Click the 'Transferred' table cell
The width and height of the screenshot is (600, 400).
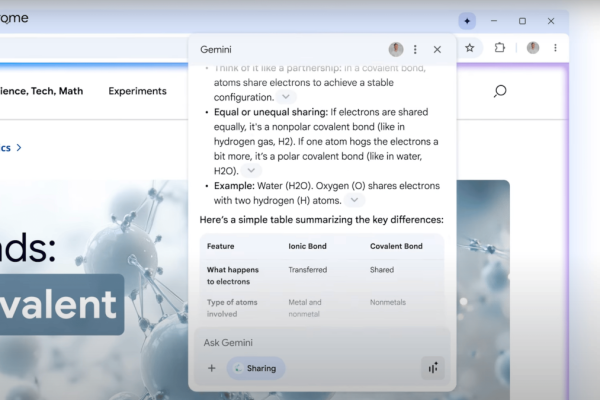(x=308, y=270)
